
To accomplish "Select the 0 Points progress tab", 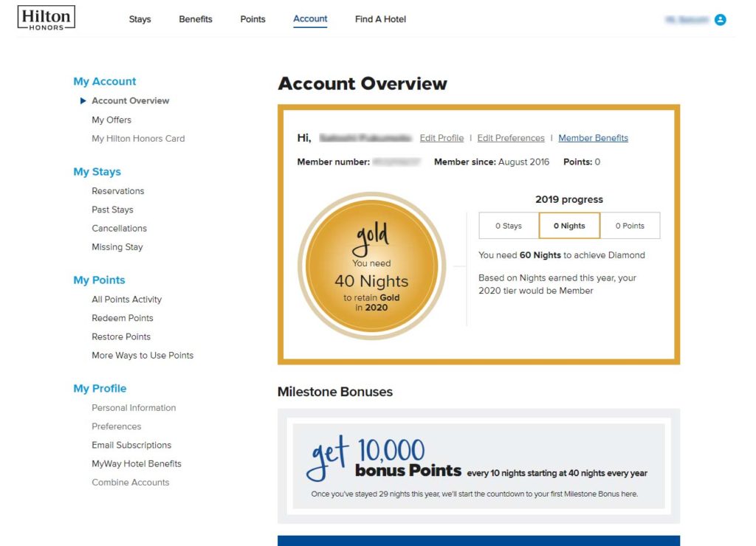I will (x=630, y=226).
